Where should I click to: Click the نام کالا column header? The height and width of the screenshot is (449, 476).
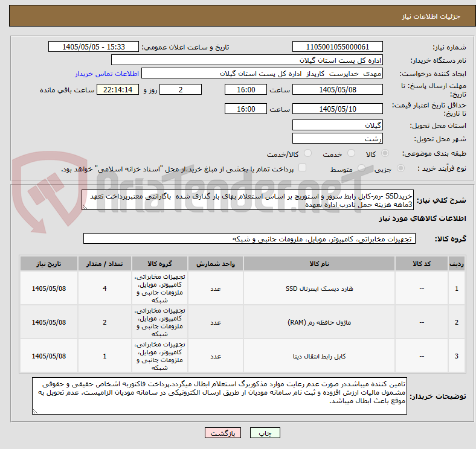click(319, 264)
